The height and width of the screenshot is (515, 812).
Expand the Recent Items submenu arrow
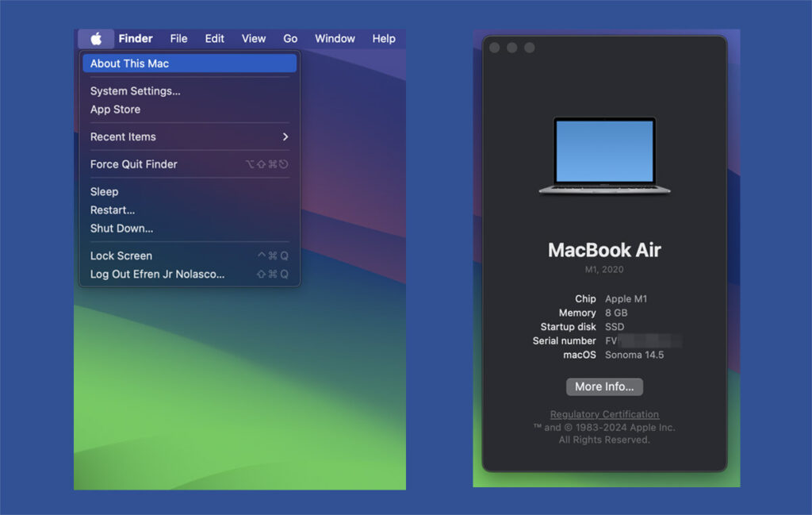tap(285, 137)
